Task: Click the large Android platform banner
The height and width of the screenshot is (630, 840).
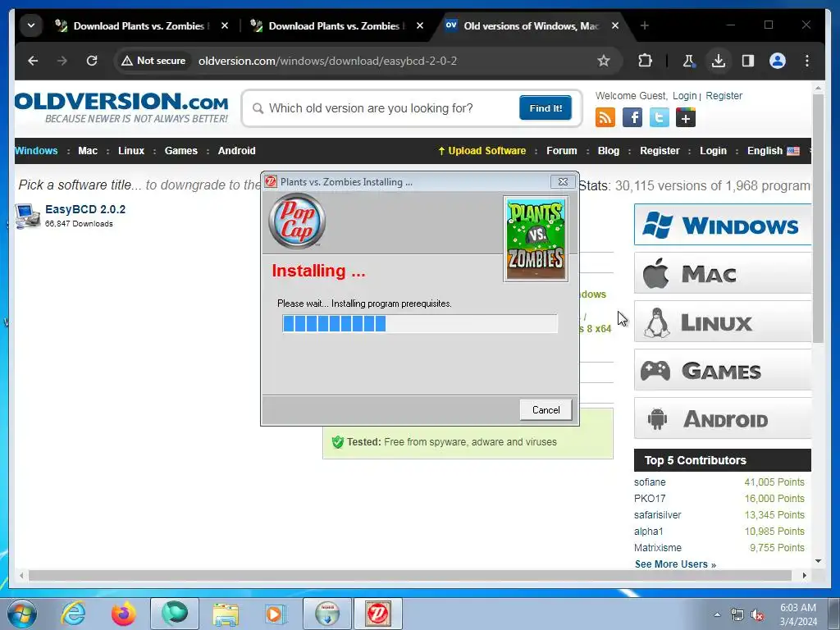Action: (723, 418)
